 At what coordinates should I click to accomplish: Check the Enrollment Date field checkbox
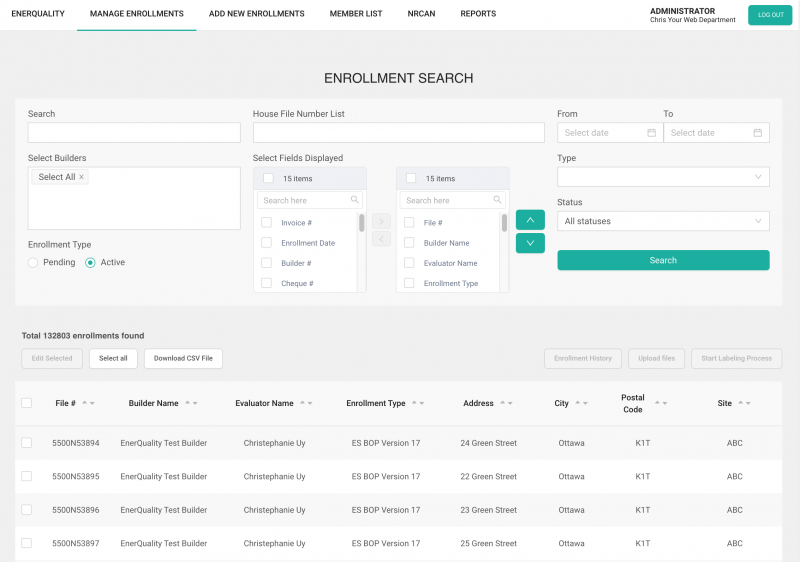(x=266, y=243)
